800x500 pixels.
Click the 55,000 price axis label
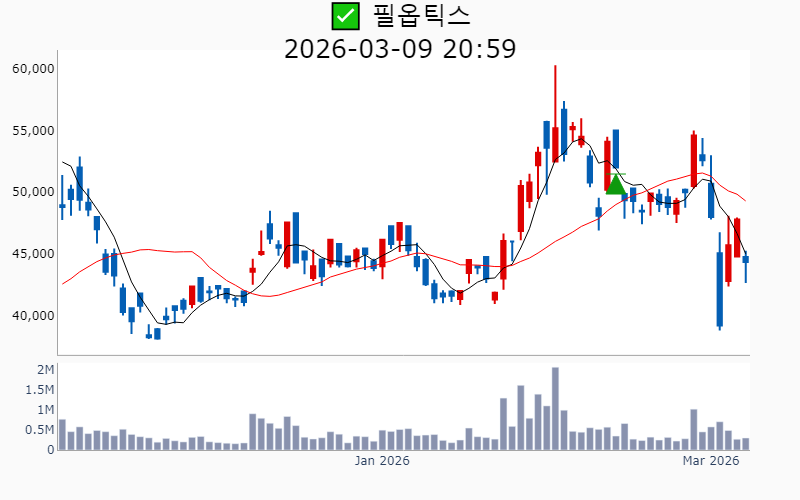click(32, 131)
